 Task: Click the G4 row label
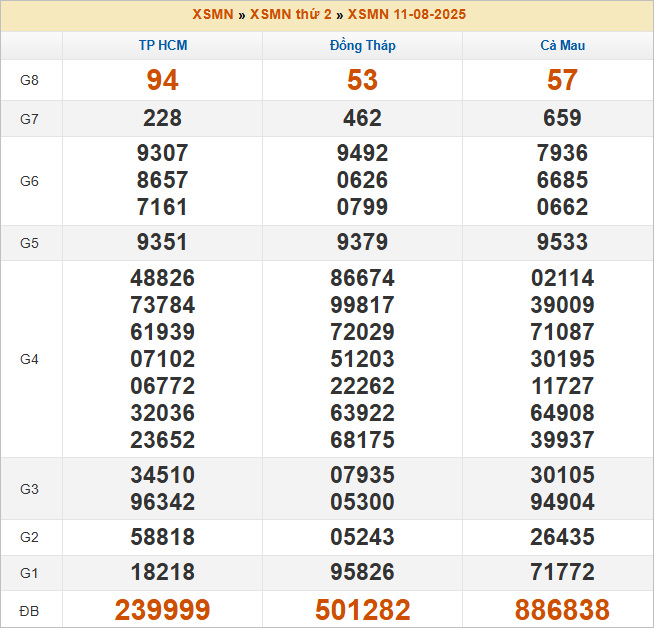tap(30, 359)
